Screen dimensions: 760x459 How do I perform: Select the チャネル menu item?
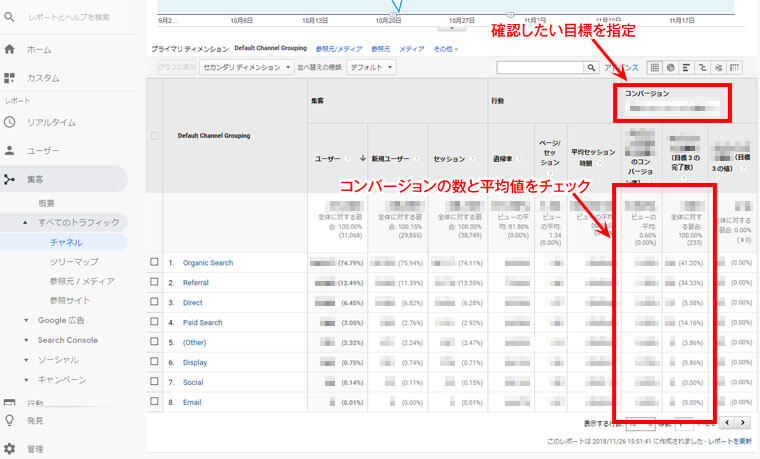pyautogui.click(x=66, y=242)
